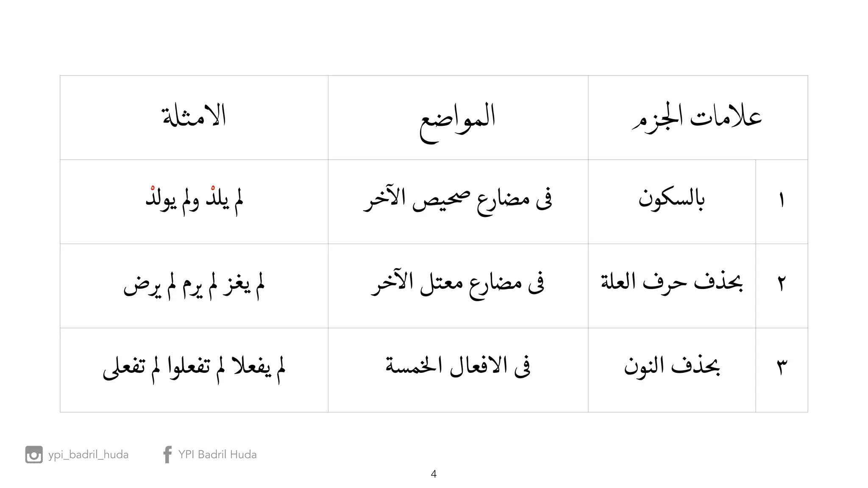
Task: Select row number ٣ cell
Action: coord(782,370)
